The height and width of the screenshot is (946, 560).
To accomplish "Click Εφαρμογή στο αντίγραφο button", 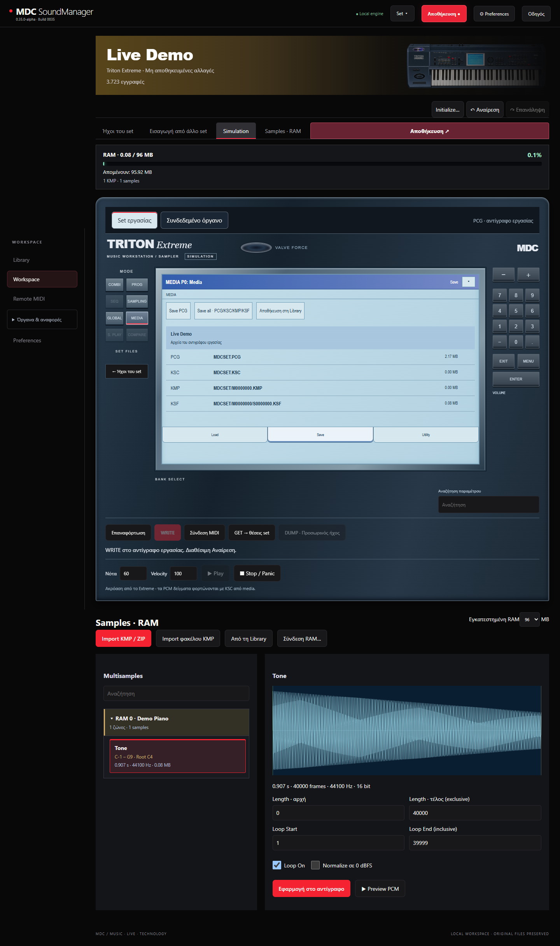I will click(x=311, y=889).
